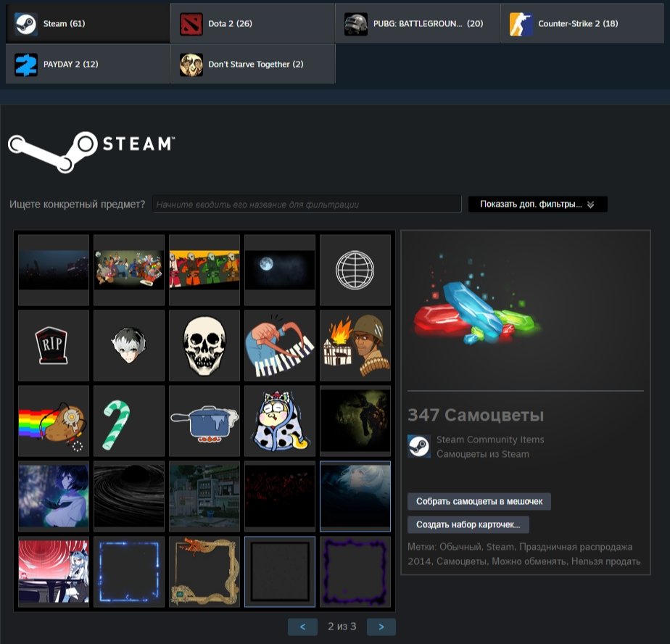670x644 pixels.
Task: Open the globe wireframe item
Action: (355, 269)
